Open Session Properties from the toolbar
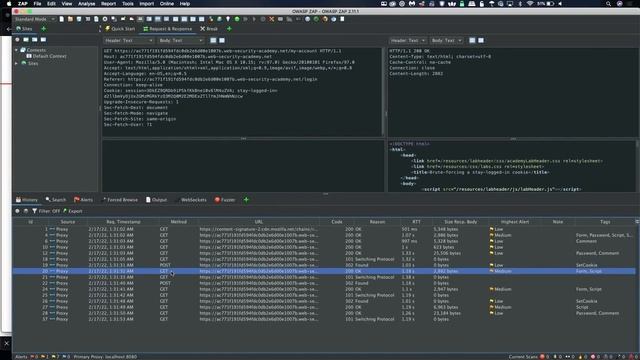Viewport: 640px width, 360px height. tap(96, 19)
